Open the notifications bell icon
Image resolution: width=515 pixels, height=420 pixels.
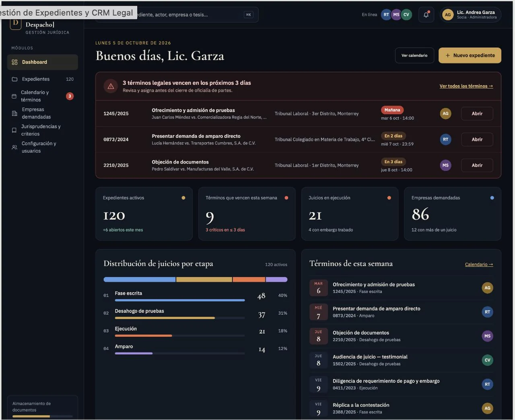pyautogui.click(x=426, y=15)
